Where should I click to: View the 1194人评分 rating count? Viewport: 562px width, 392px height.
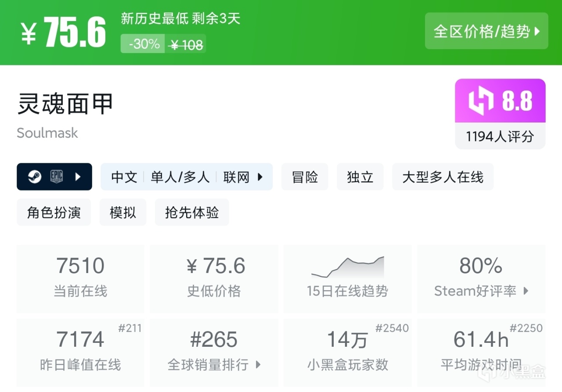[x=500, y=137]
